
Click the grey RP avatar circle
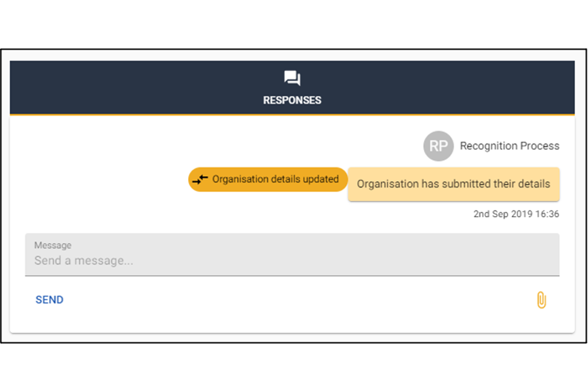point(438,146)
